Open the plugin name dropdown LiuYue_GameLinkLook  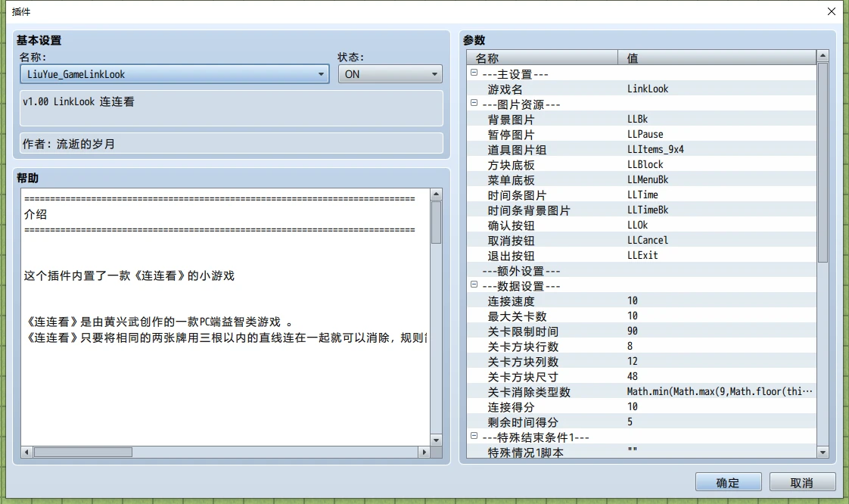[174, 74]
